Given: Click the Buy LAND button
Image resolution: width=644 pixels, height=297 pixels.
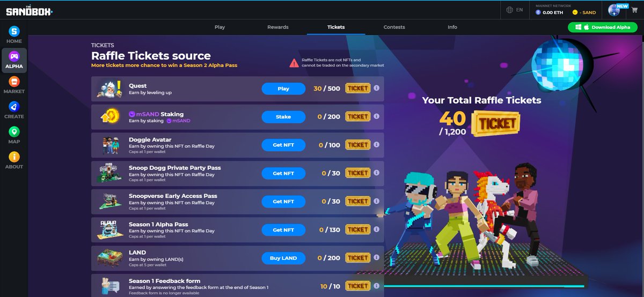Looking at the screenshot, I should [283, 258].
